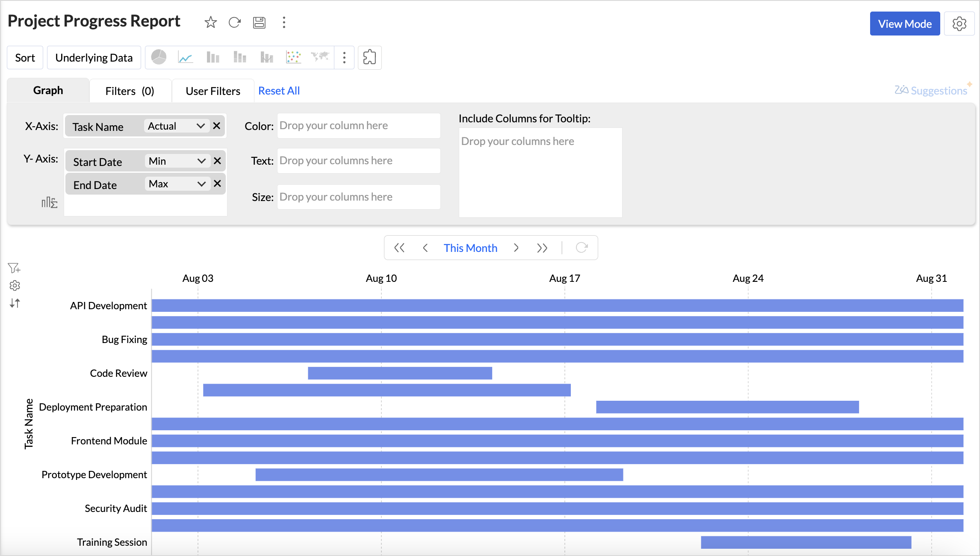The height and width of the screenshot is (556, 980).
Task: Click the save report icon
Action: point(259,22)
